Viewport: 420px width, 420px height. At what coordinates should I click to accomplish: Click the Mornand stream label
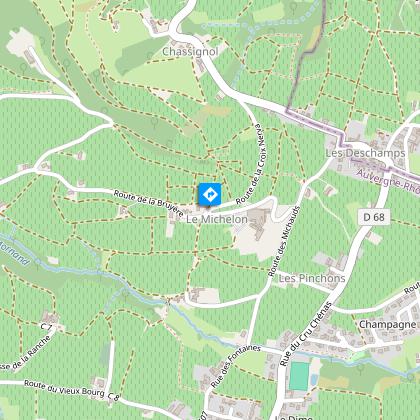tap(15, 253)
